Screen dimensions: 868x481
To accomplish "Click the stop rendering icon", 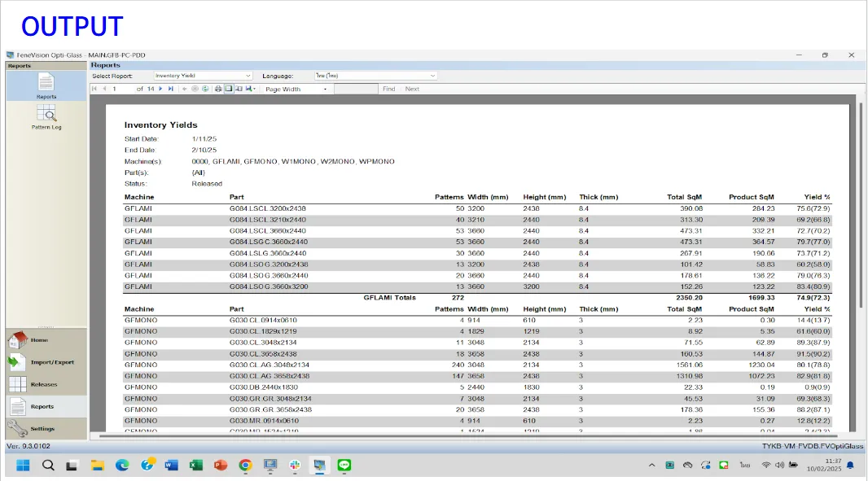I will click(x=195, y=89).
